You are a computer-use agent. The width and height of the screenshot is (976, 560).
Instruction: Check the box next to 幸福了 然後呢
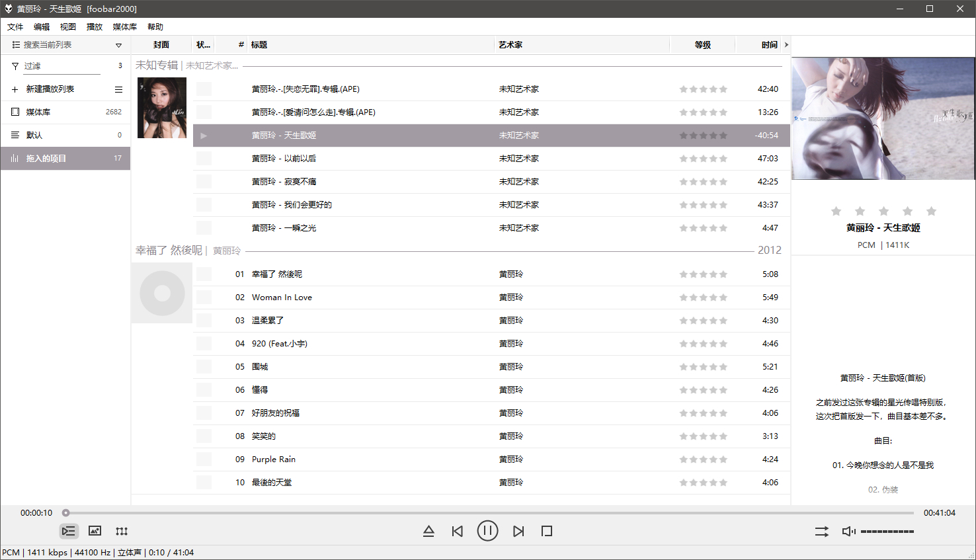pos(204,274)
